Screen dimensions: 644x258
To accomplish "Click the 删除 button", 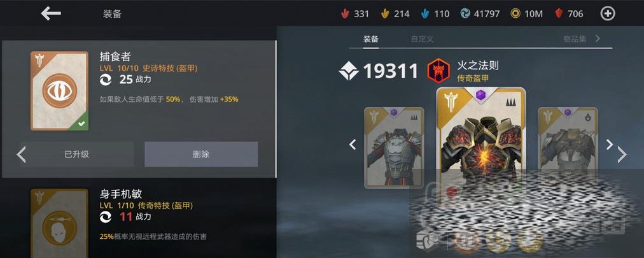I will click(201, 154).
